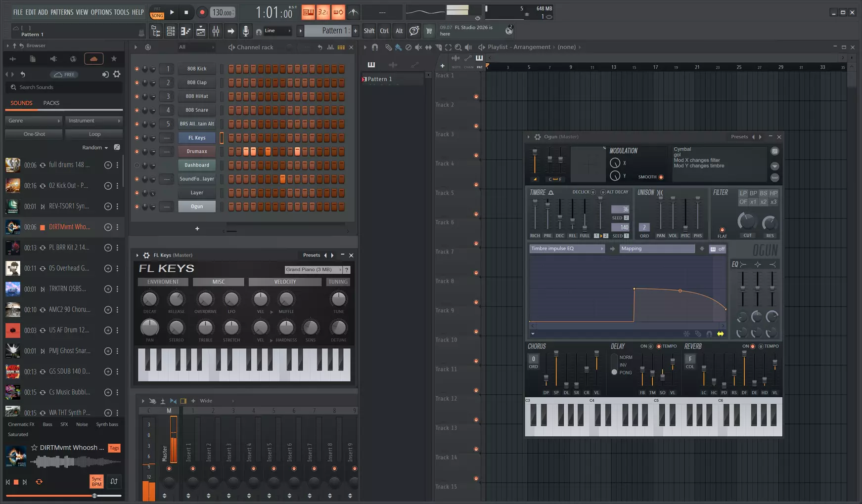Click the microphone recording icon in toolbar
Viewport: 862px width, 504px height.
(245, 31)
